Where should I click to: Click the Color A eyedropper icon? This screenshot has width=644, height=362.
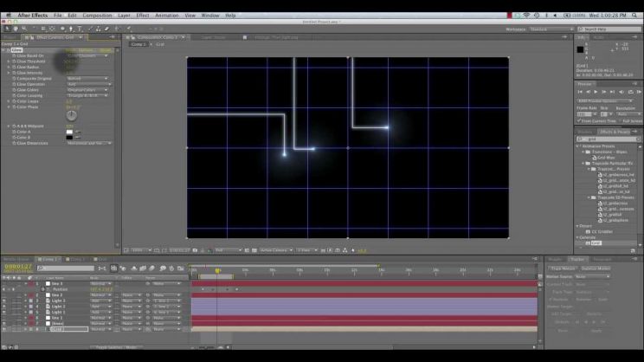click(78, 132)
